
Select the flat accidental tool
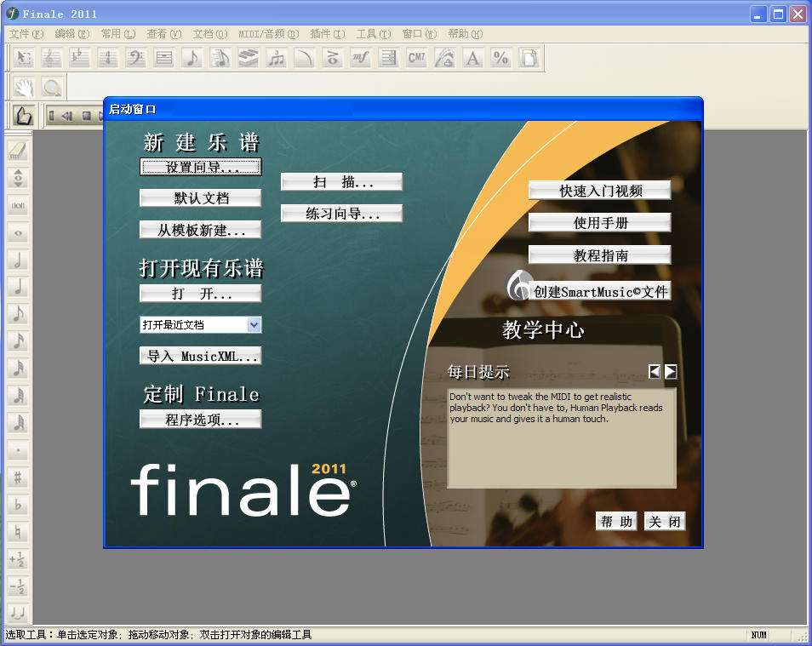[x=18, y=505]
